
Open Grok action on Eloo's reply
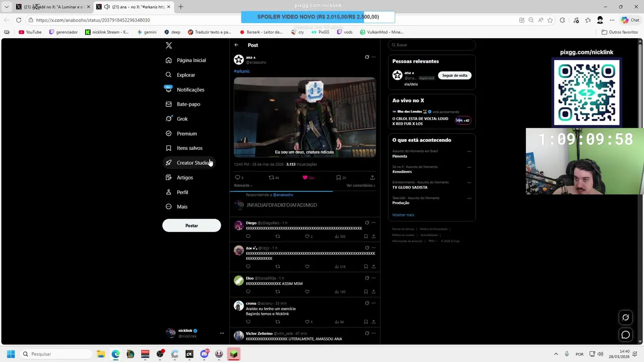(367, 278)
